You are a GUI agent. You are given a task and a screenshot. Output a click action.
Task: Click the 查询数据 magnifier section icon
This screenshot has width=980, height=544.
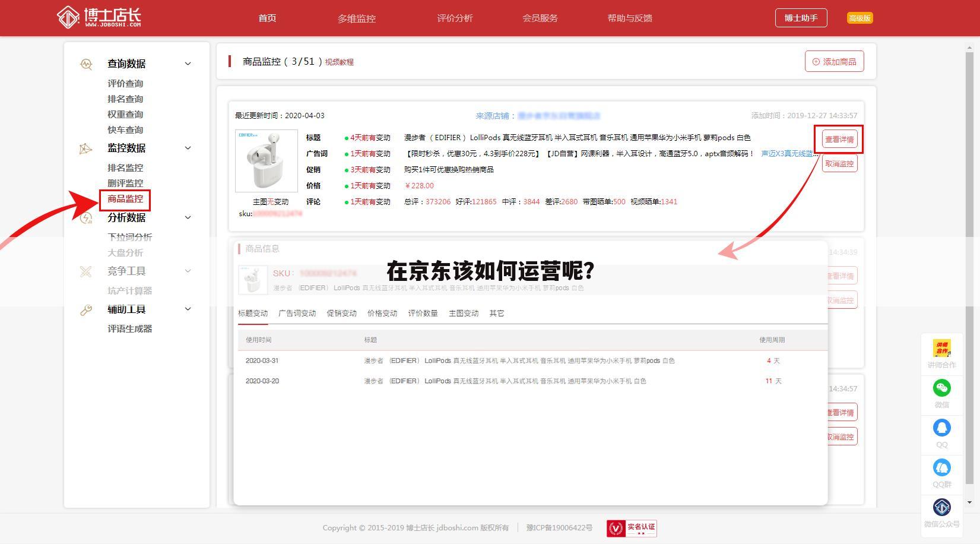86,64
